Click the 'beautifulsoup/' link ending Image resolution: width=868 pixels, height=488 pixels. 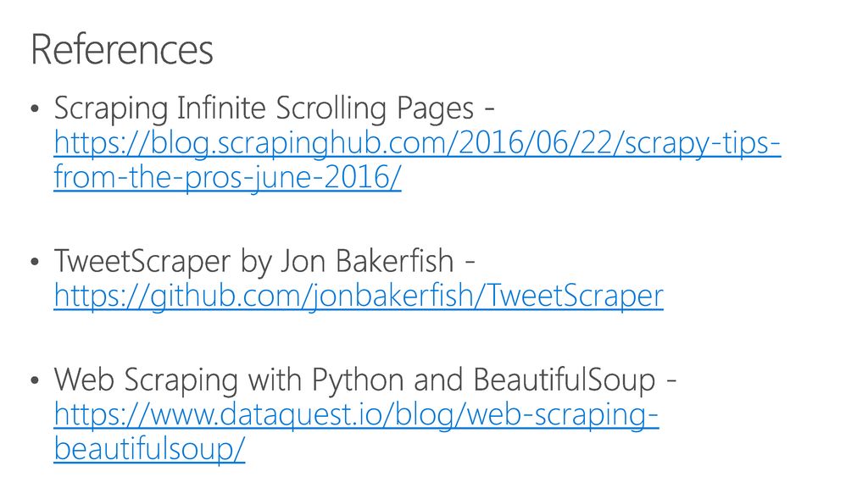[x=149, y=449]
